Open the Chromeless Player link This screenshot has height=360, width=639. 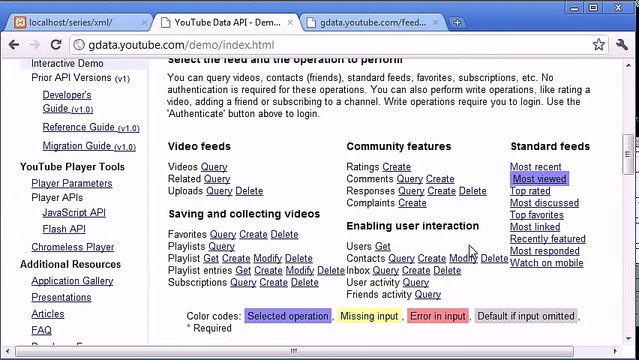pyautogui.click(x=73, y=247)
